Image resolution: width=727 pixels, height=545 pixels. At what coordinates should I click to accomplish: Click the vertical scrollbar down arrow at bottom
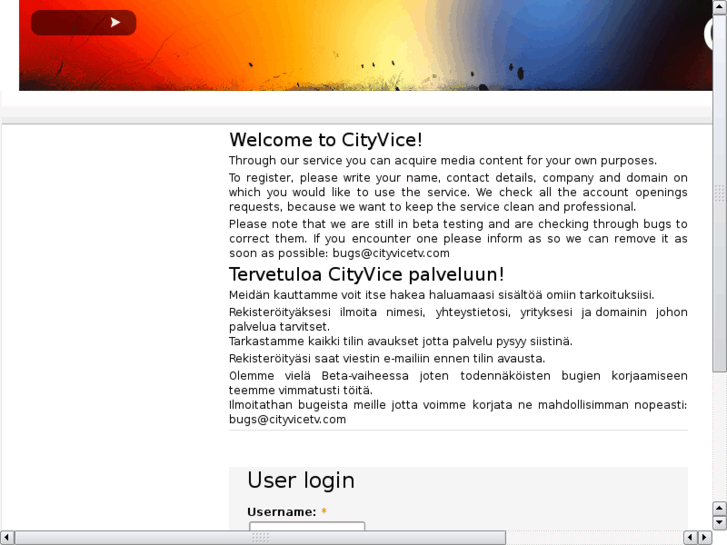click(x=719, y=523)
